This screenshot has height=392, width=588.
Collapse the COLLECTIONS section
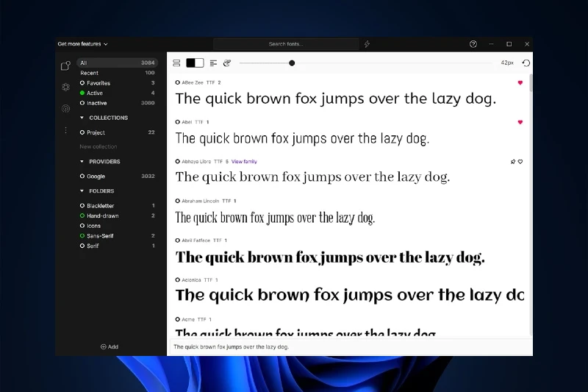(x=82, y=118)
